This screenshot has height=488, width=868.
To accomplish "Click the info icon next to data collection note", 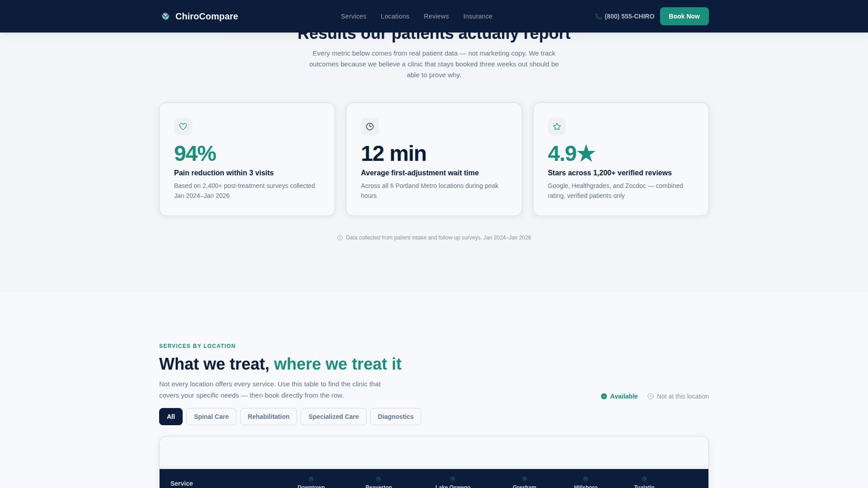I will pos(340,237).
